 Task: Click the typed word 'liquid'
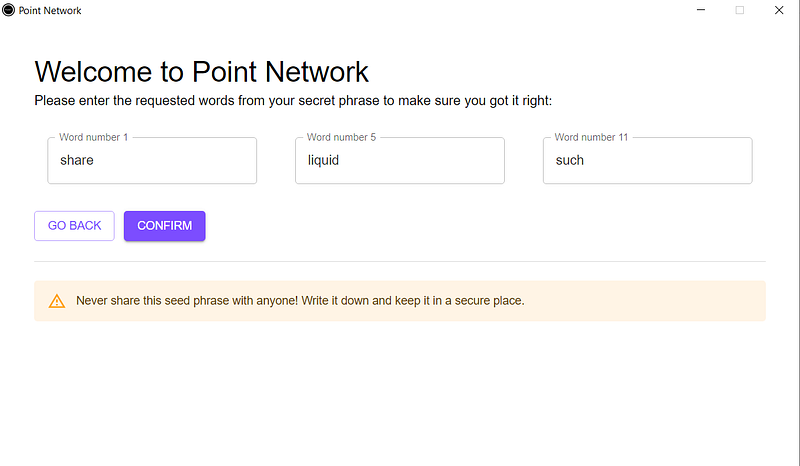[324, 160]
